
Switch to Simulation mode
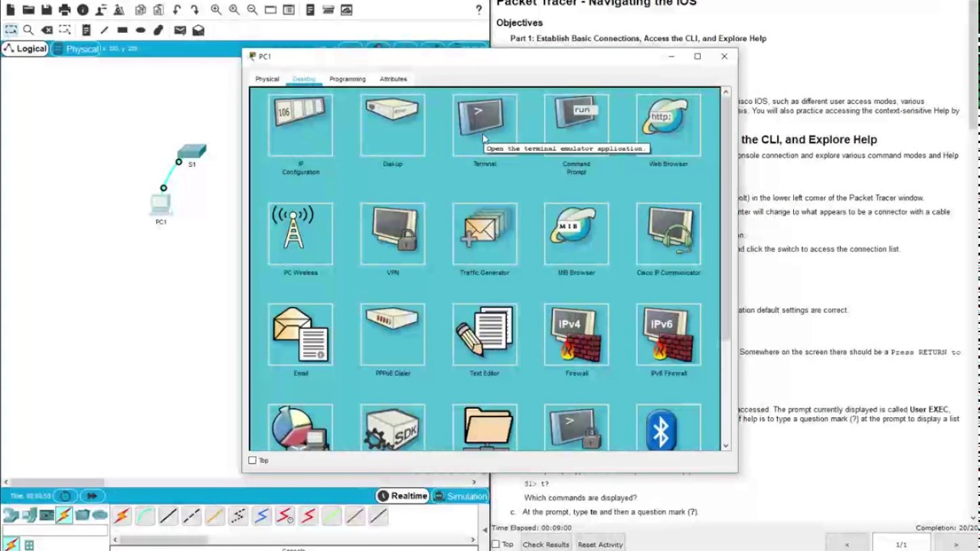(460, 496)
